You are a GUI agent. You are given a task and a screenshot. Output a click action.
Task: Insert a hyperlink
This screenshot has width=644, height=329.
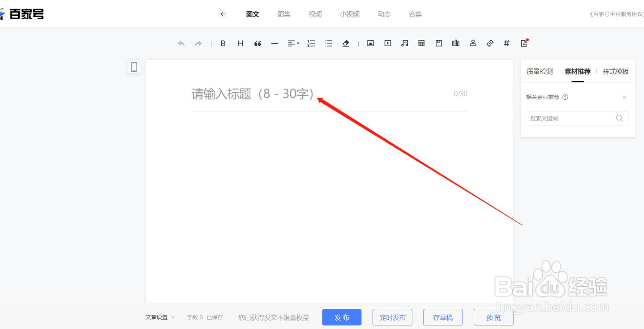tap(490, 43)
